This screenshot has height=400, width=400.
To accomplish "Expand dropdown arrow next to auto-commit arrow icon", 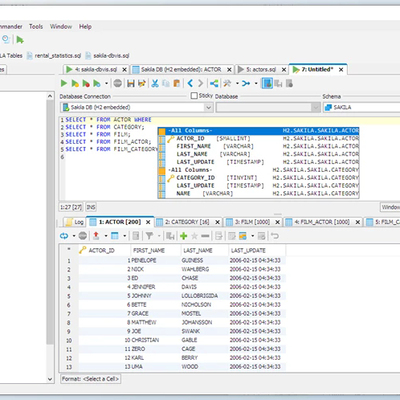I will click(x=256, y=83).
